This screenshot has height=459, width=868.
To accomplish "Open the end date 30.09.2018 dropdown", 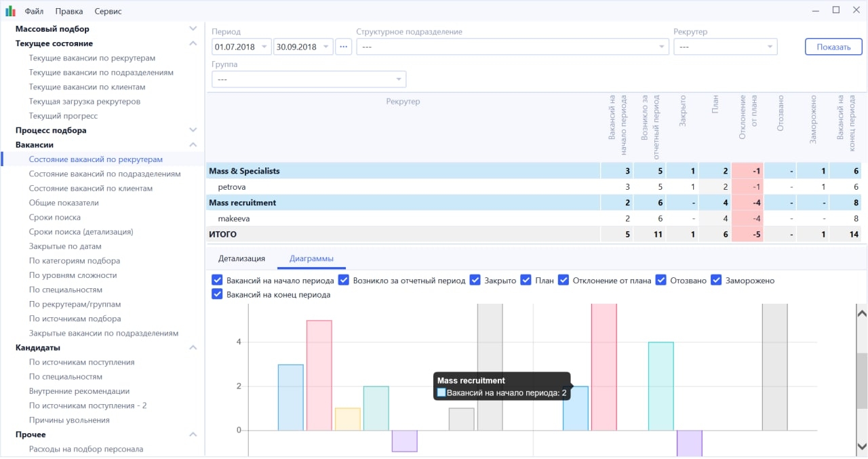I will coord(326,47).
